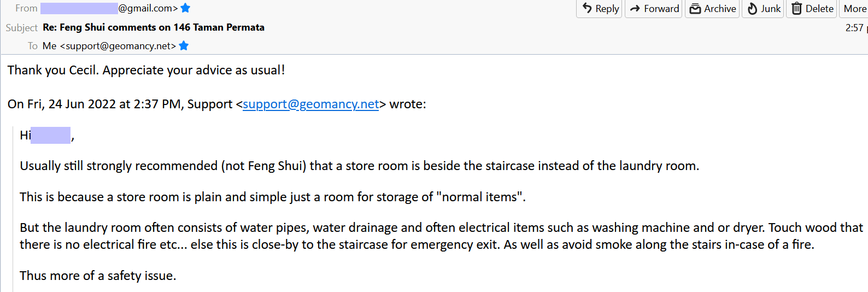868x292 pixels.
Task: Click the 2:57 message timestamp
Action: tap(854, 28)
